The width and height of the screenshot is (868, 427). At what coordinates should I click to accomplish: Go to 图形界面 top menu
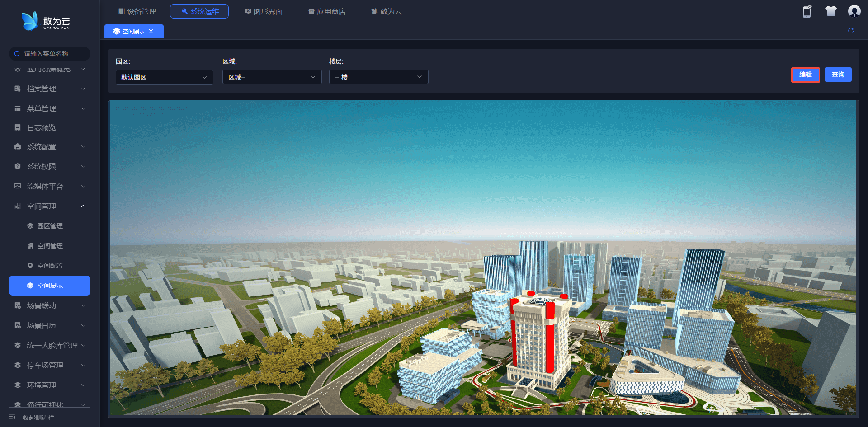click(x=264, y=11)
